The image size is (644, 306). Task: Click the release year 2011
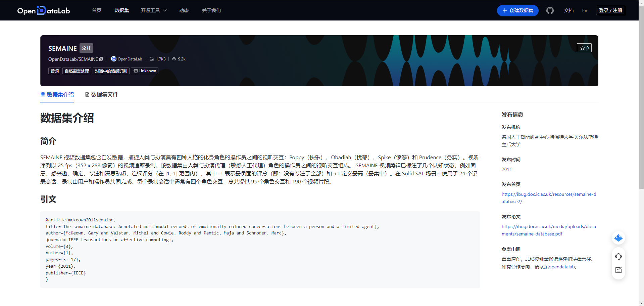[507, 169]
